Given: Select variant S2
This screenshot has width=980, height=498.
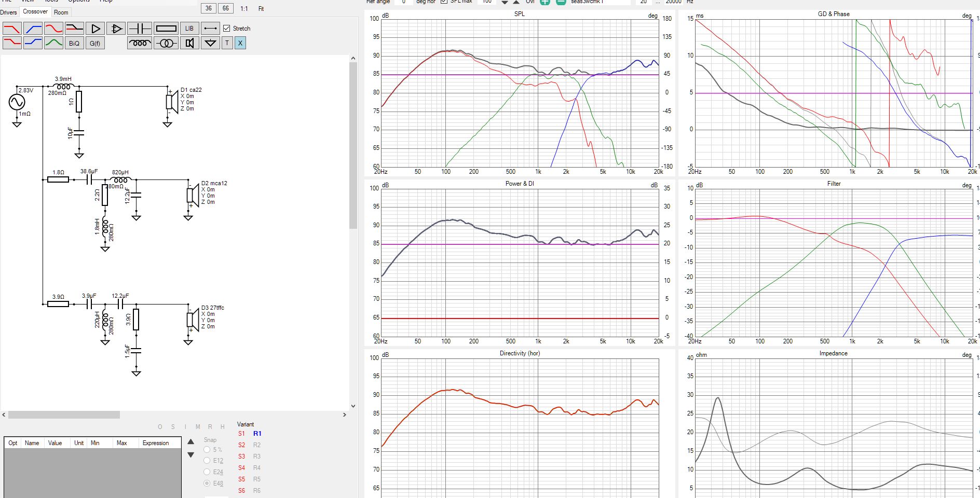Looking at the screenshot, I should 241,445.
